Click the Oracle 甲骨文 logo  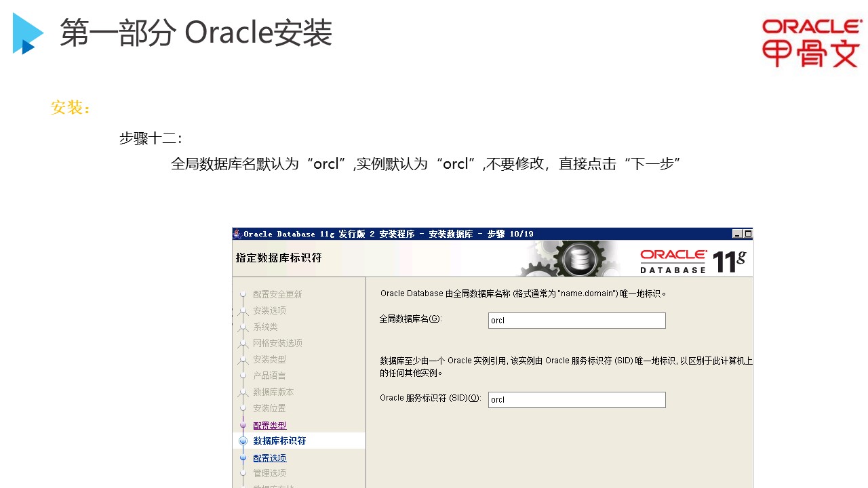coord(811,43)
